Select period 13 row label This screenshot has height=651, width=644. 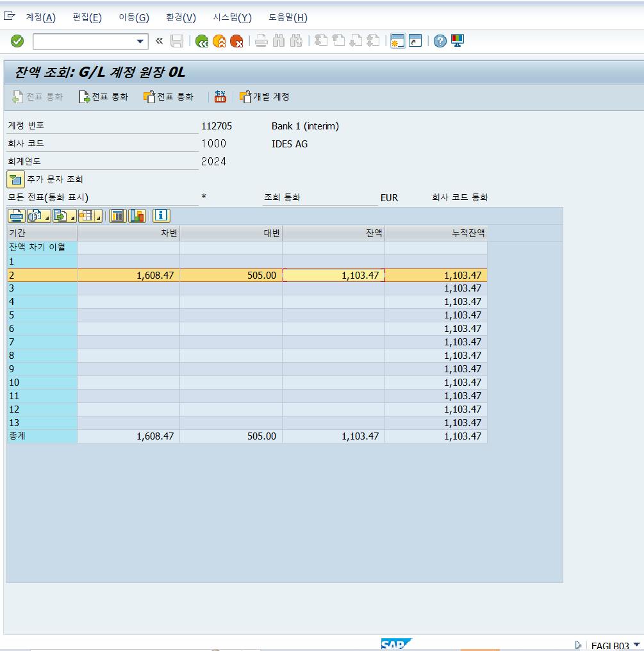pos(42,423)
